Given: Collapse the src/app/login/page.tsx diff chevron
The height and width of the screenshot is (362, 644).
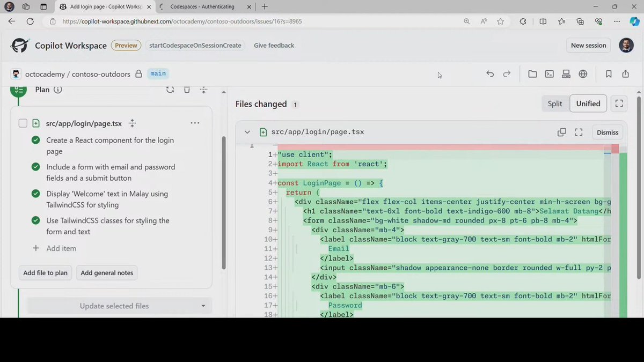Looking at the screenshot, I should (x=247, y=132).
